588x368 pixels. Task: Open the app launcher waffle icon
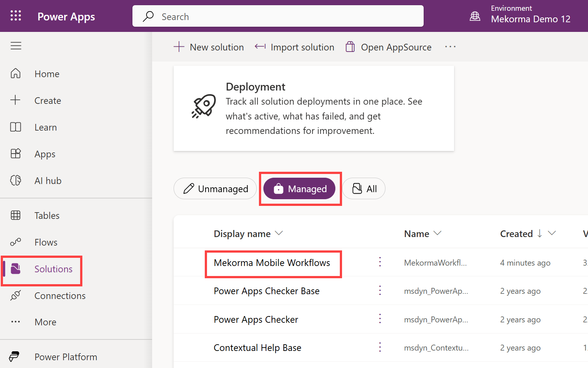pyautogui.click(x=16, y=16)
